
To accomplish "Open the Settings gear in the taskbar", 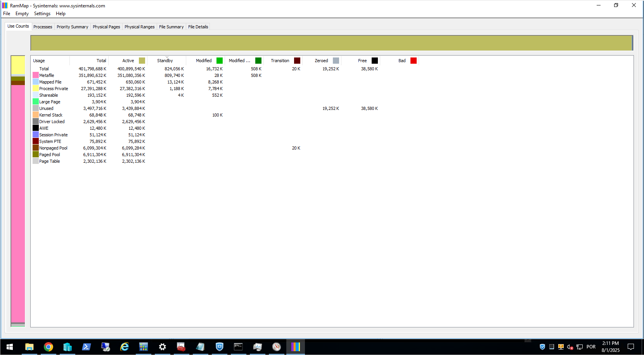I will tap(163, 347).
